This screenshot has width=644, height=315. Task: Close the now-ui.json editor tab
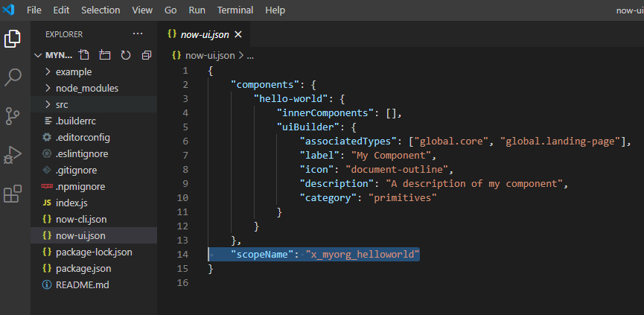[238, 34]
